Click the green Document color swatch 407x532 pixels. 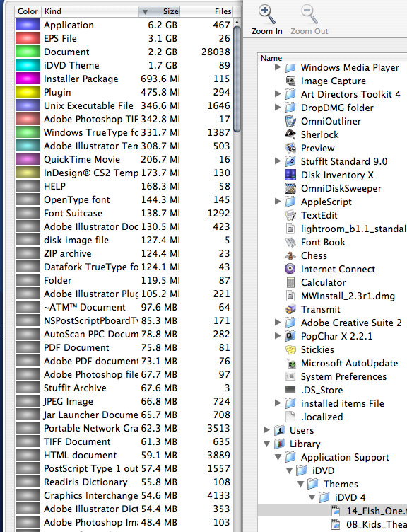point(28,52)
